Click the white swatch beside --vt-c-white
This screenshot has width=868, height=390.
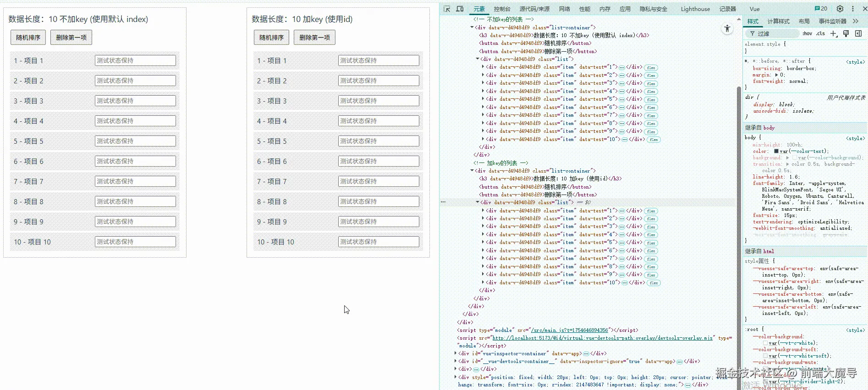[765, 343]
